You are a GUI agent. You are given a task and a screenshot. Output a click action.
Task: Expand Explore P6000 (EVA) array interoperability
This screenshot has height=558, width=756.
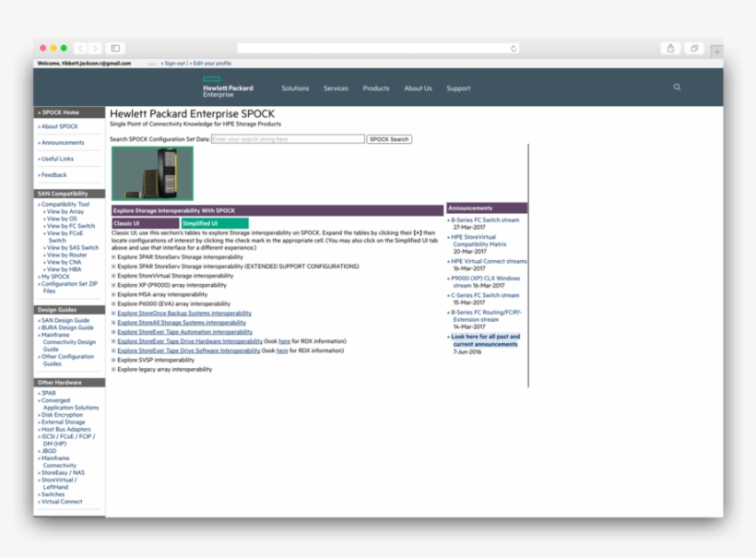113,303
